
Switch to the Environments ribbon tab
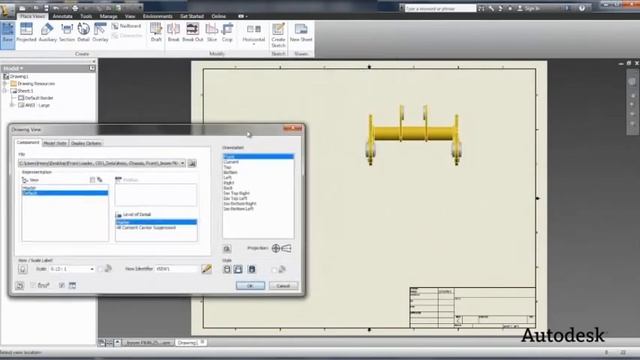click(x=157, y=16)
